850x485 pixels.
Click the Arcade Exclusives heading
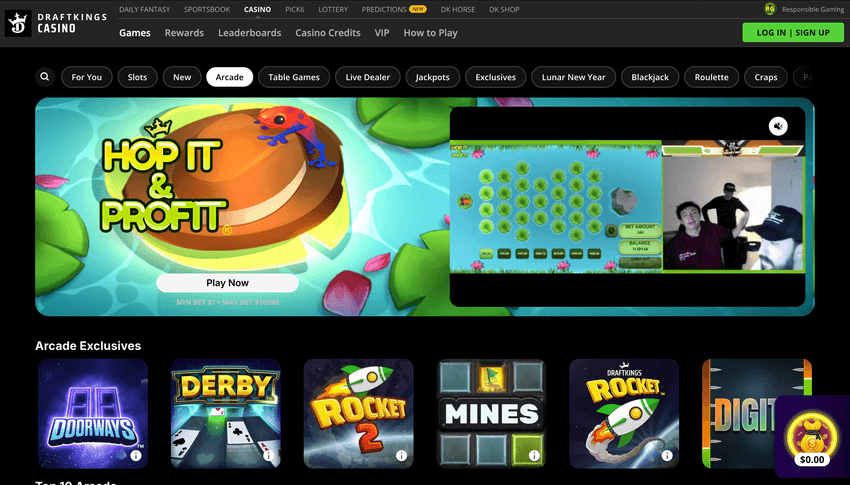(x=88, y=346)
